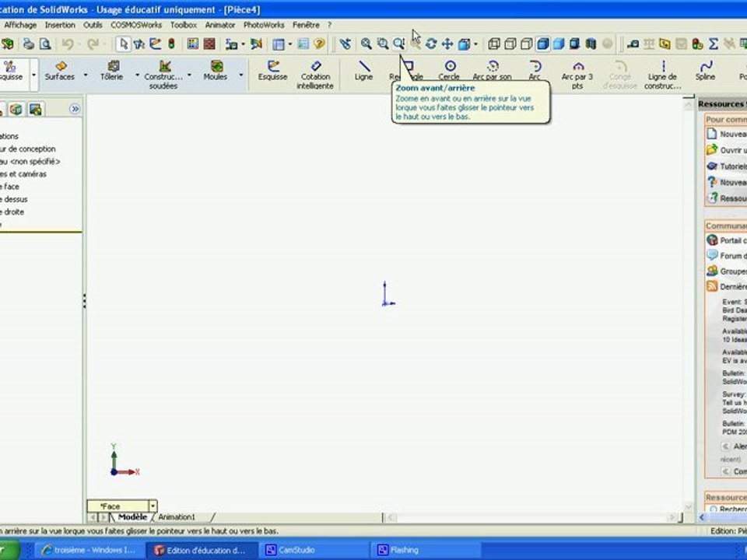Select the Zoom to Area tool
The image size is (747, 560).
click(x=383, y=44)
